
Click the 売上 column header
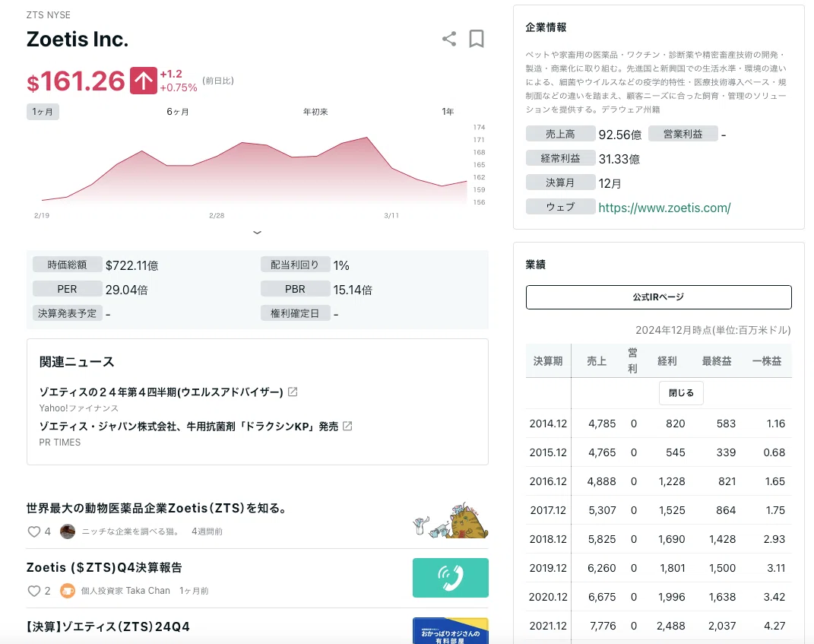coord(597,361)
